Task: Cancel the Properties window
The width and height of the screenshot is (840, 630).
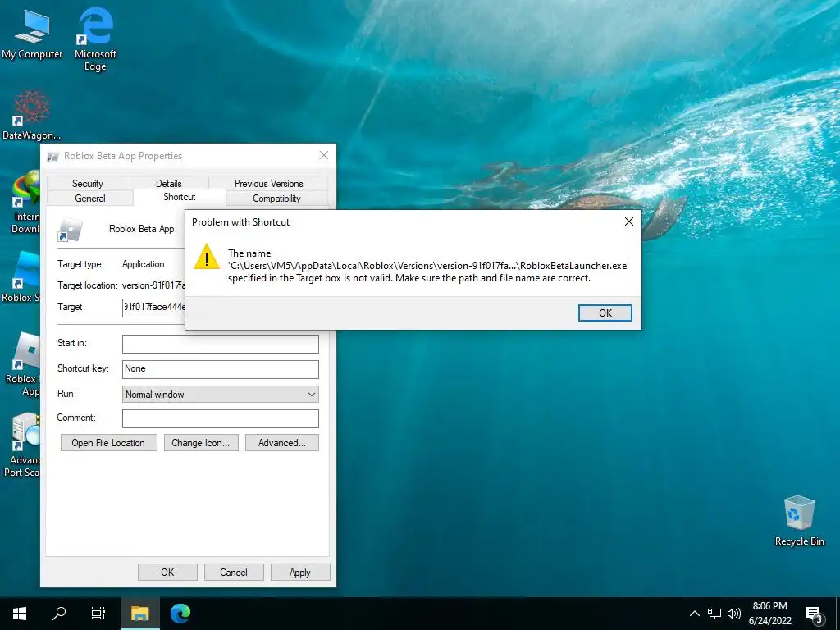Action: coord(234,572)
